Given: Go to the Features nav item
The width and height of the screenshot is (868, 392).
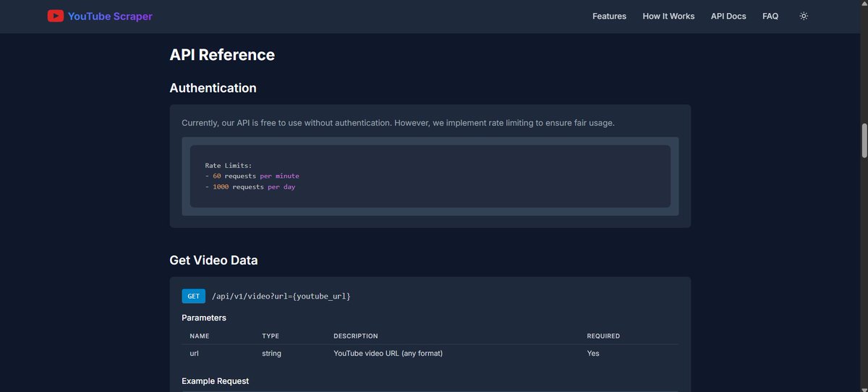Looking at the screenshot, I should click(x=609, y=16).
